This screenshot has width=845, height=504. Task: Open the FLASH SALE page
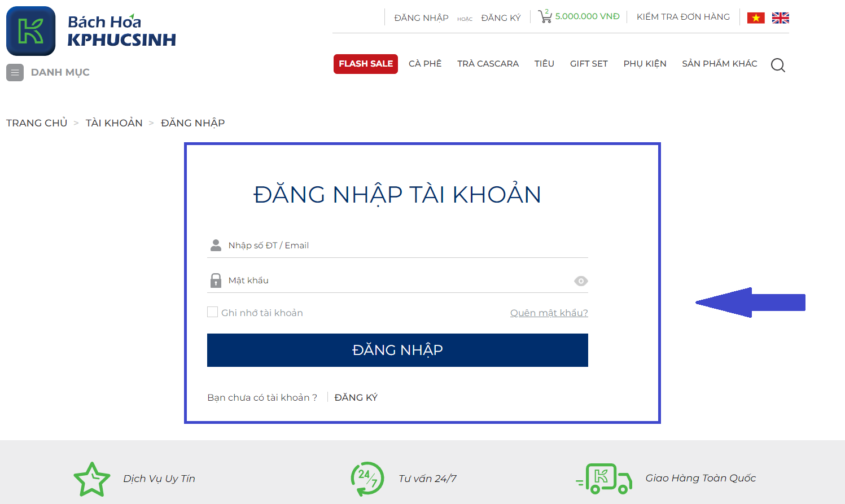click(x=366, y=64)
